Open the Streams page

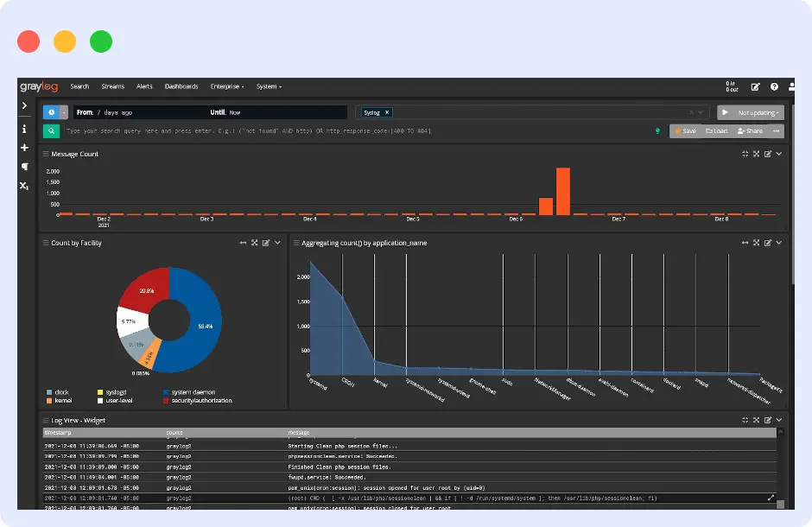pyautogui.click(x=113, y=86)
